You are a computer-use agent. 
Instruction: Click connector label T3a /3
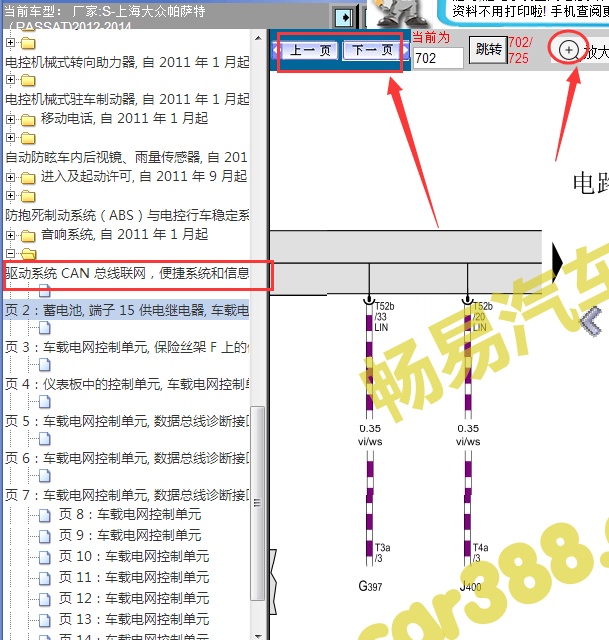[x=382, y=553]
